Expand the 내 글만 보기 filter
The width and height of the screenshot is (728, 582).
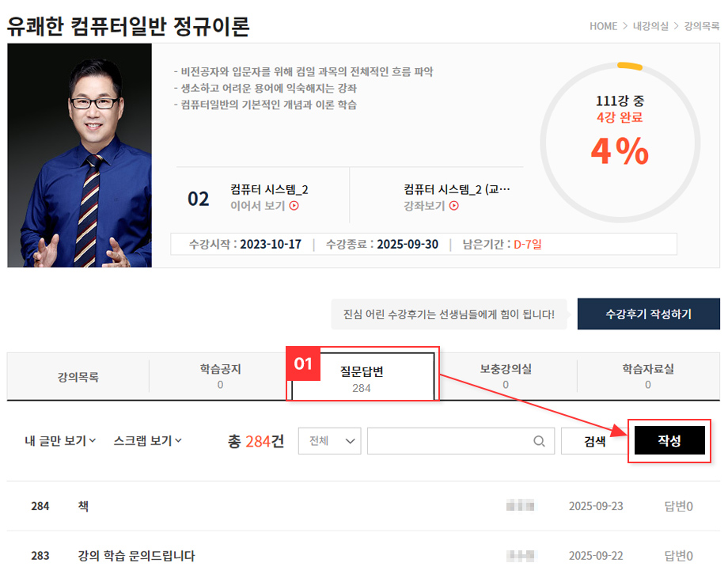60,441
